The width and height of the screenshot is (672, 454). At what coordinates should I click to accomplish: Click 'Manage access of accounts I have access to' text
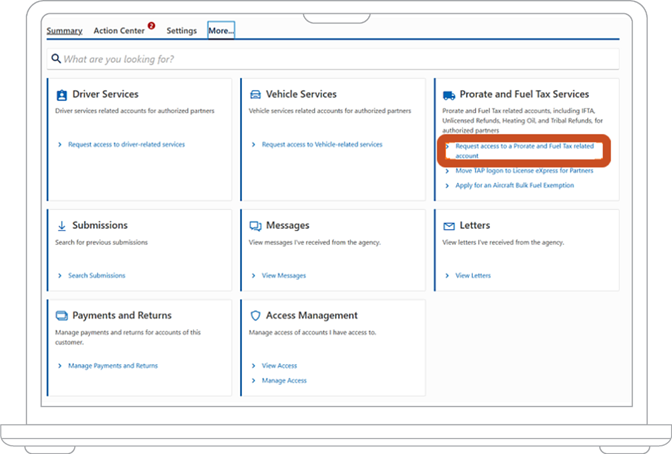tap(312, 332)
